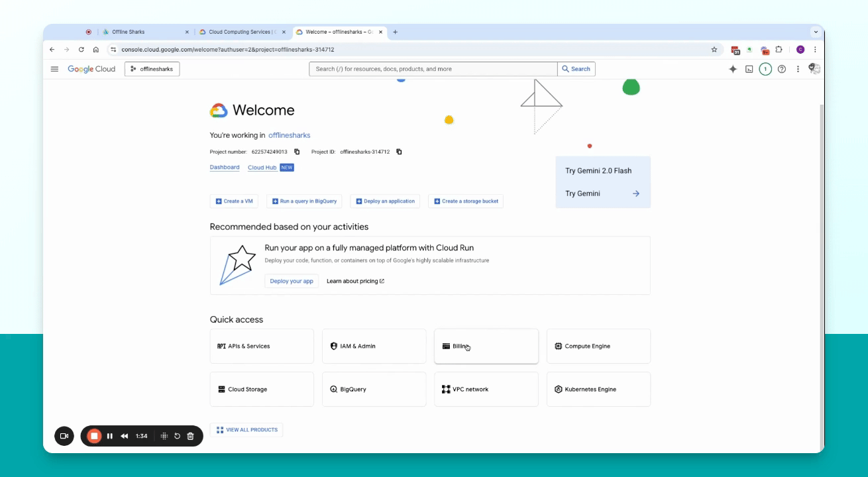The width and height of the screenshot is (868, 477).
Task: Click the Google Cloud logo
Action: point(91,69)
